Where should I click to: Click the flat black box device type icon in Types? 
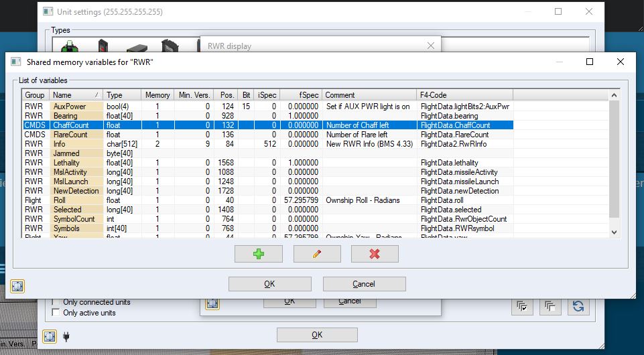[x=137, y=48]
